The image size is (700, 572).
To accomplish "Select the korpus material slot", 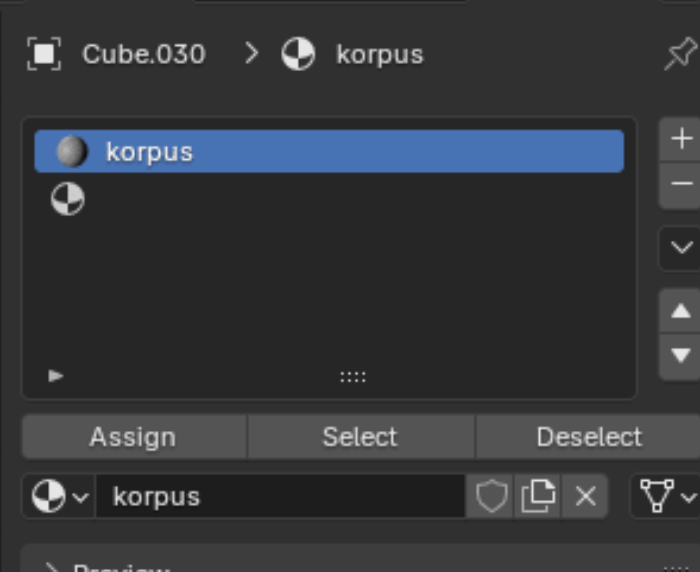I will tap(328, 152).
